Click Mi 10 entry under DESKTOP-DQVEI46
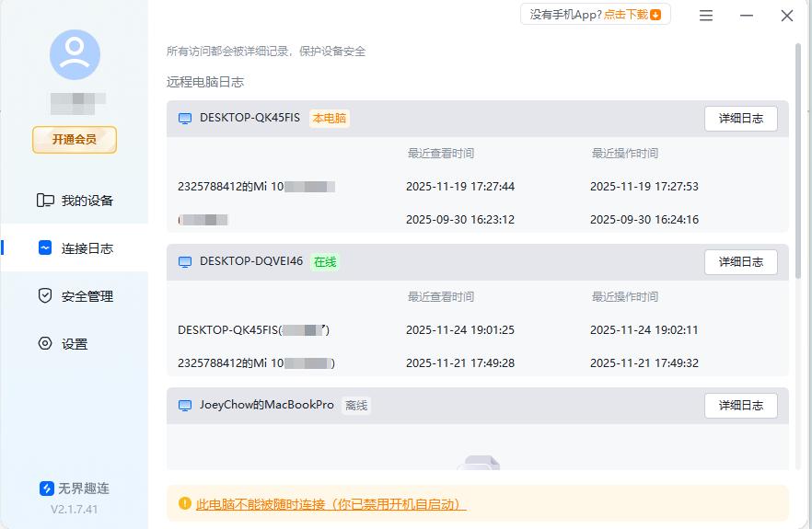 tap(256, 362)
